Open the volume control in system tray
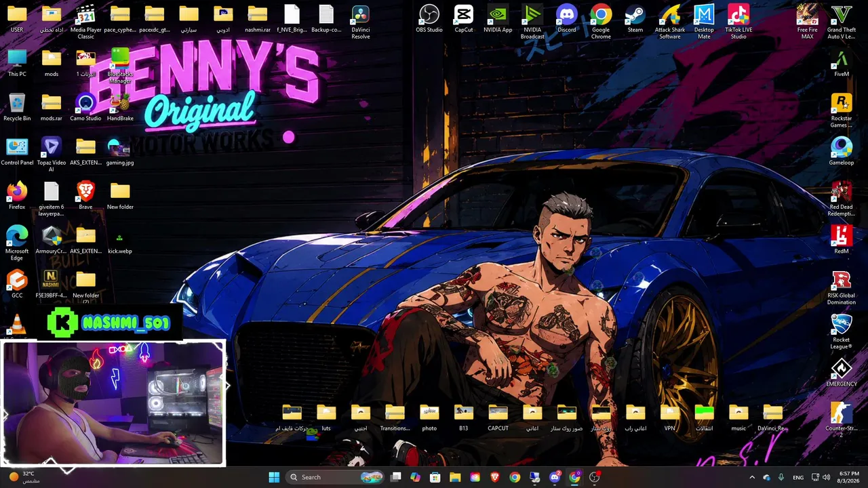Image resolution: width=868 pixels, height=488 pixels. tap(826, 477)
